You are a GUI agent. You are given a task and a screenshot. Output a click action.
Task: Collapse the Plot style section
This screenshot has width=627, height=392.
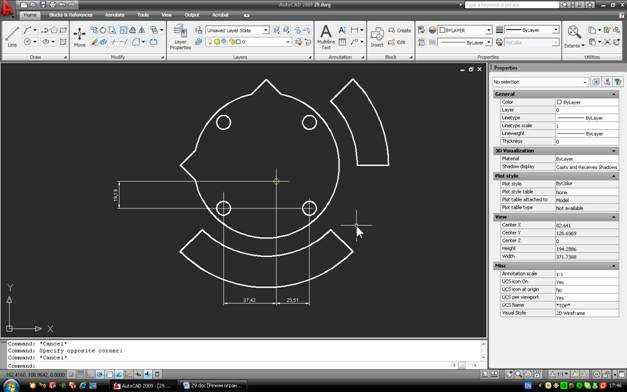click(x=614, y=176)
